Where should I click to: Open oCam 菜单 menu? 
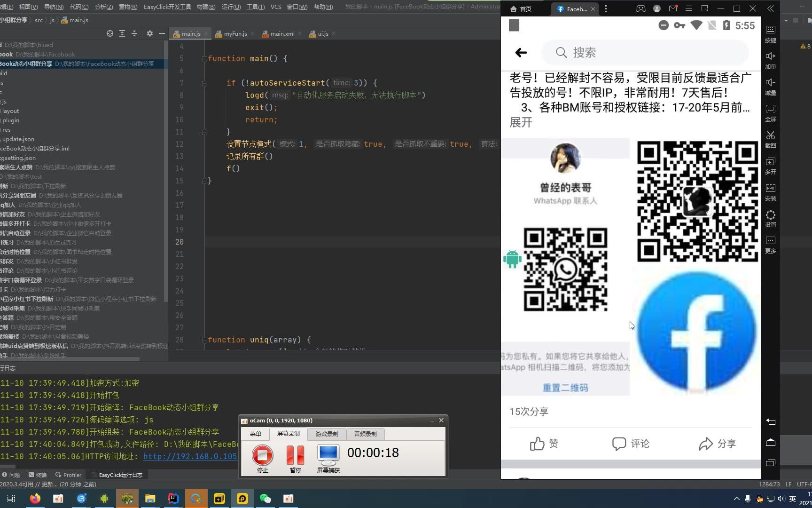[256, 434]
